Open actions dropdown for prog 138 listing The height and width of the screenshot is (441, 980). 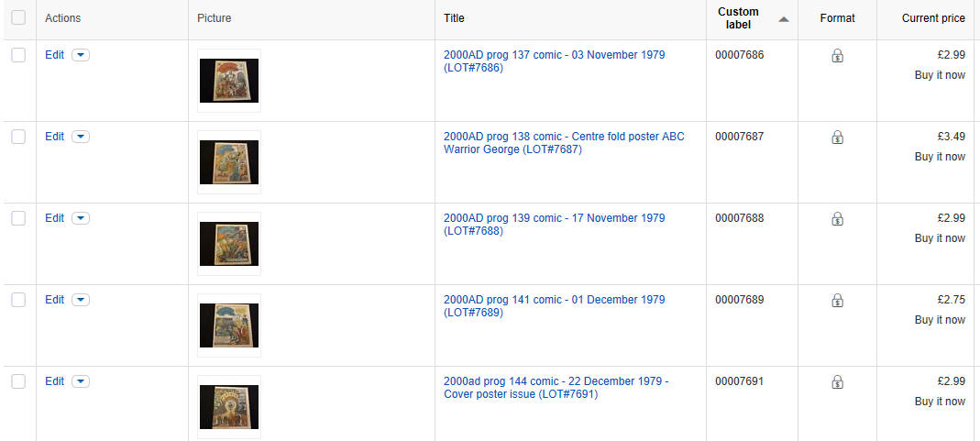tap(81, 137)
